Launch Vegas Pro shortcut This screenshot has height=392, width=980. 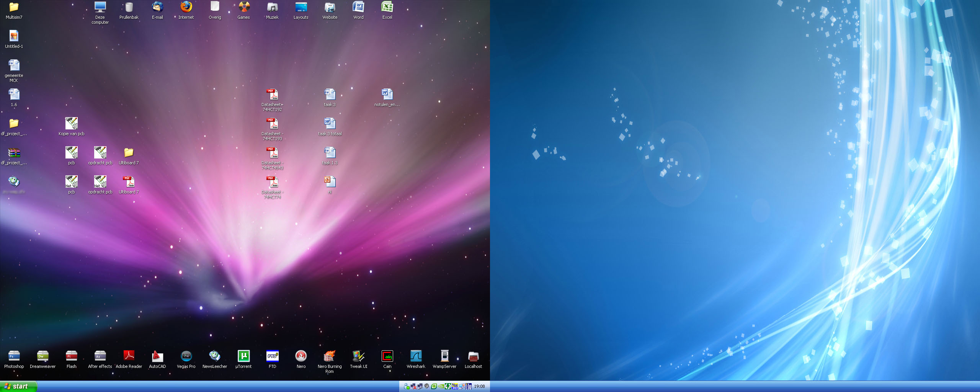(x=186, y=359)
